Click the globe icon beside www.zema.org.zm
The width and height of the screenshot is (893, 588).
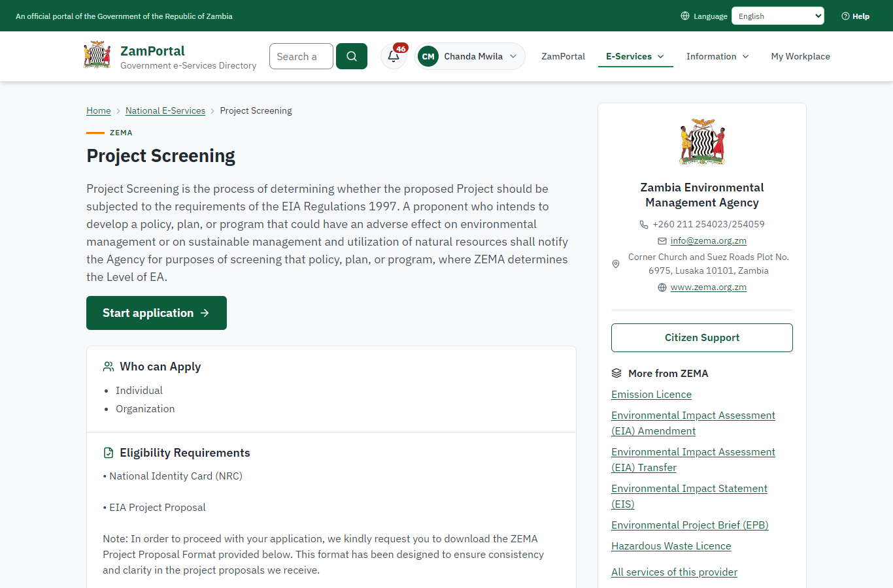point(662,287)
